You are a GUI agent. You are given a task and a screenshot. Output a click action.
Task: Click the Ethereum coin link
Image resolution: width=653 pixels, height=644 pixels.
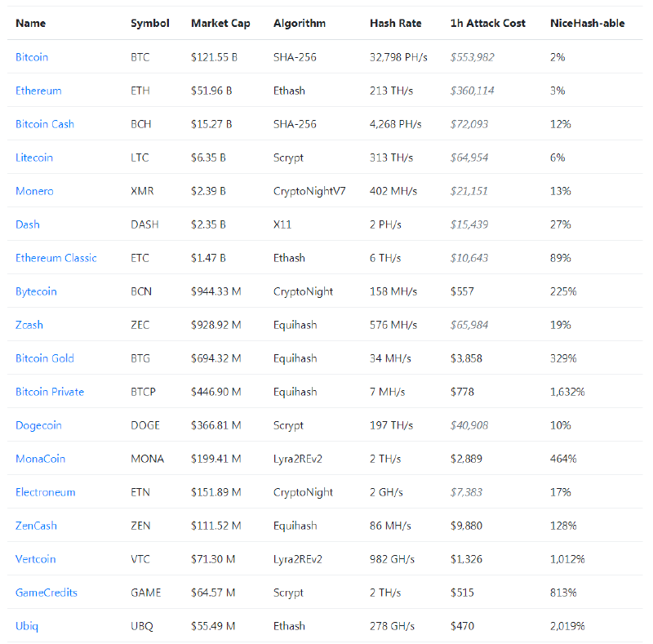(x=38, y=91)
